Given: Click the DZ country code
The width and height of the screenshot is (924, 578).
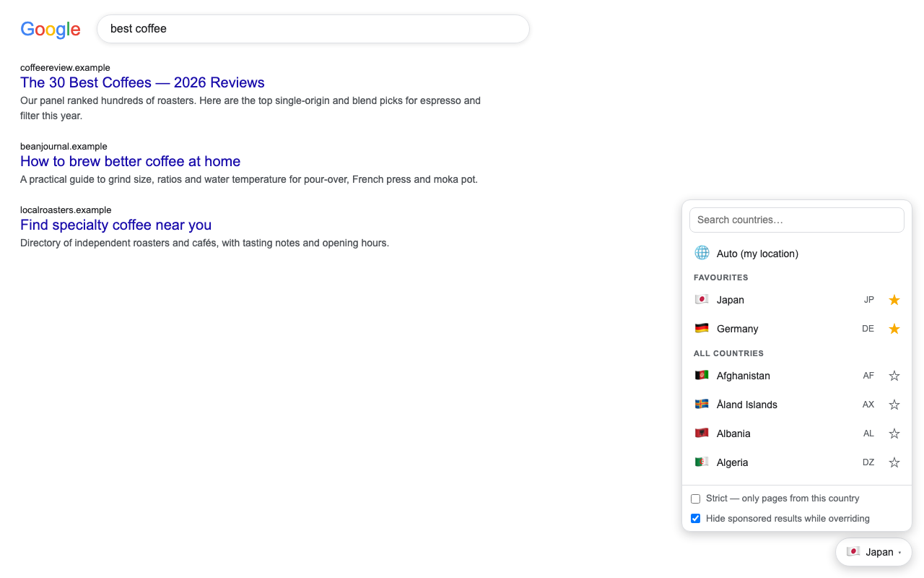Looking at the screenshot, I should 868,462.
